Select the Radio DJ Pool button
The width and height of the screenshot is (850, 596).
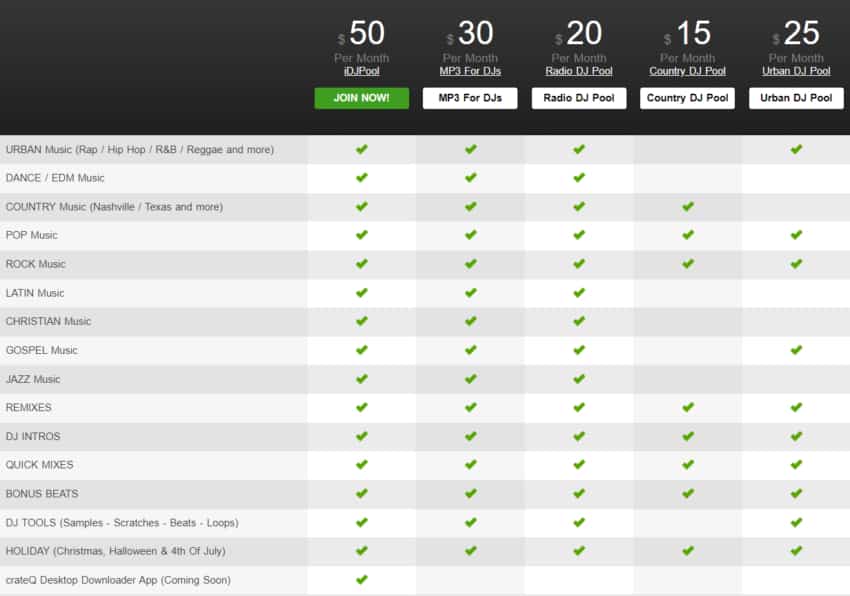click(x=578, y=98)
